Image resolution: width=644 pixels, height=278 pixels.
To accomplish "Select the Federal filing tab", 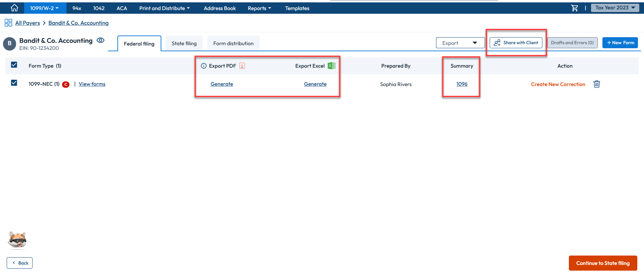I will click(x=139, y=44).
